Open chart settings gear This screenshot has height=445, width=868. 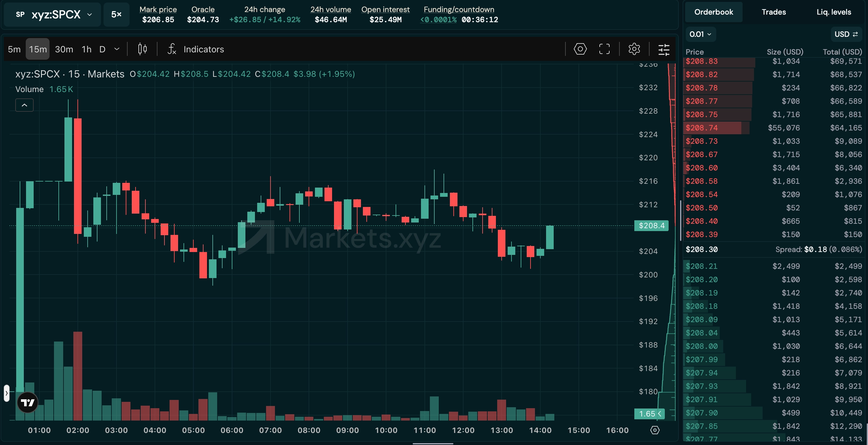pos(634,49)
